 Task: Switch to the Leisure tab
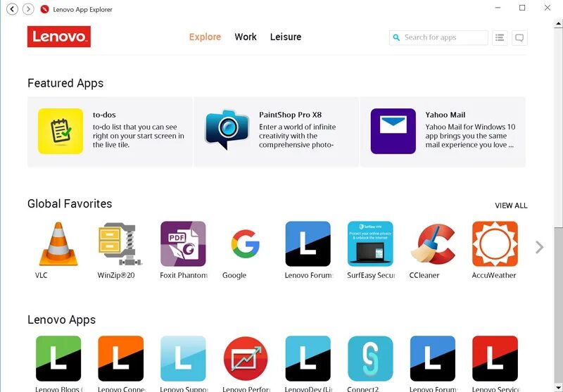coord(286,37)
